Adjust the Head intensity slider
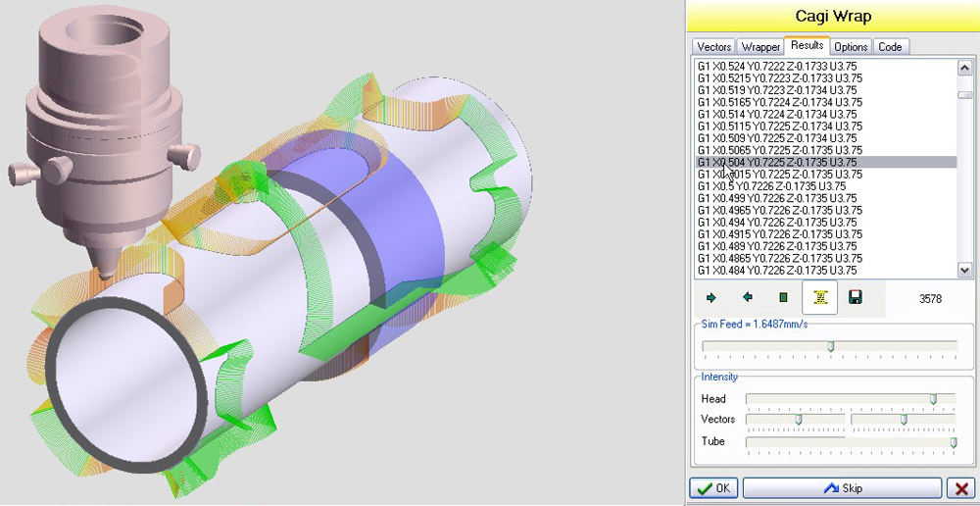 pyautogui.click(x=933, y=399)
